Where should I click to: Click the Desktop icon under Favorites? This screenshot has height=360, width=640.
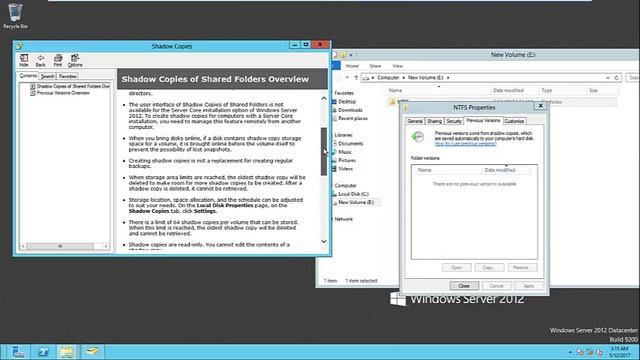click(334, 102)
